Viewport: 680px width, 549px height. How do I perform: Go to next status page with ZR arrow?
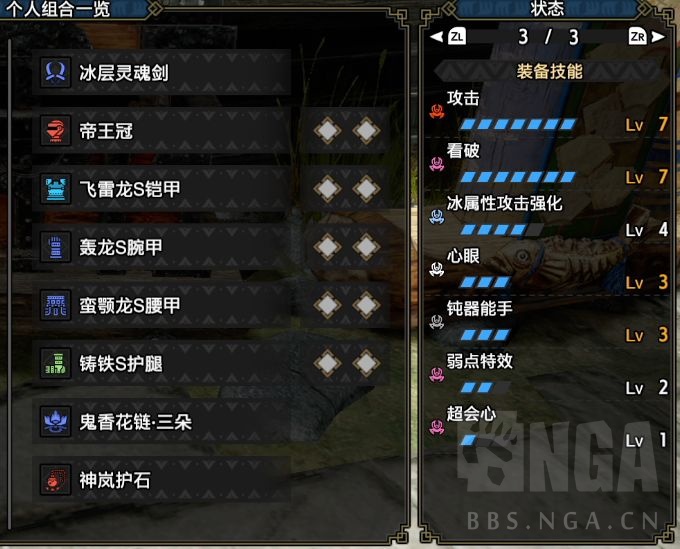pos(647,37)
